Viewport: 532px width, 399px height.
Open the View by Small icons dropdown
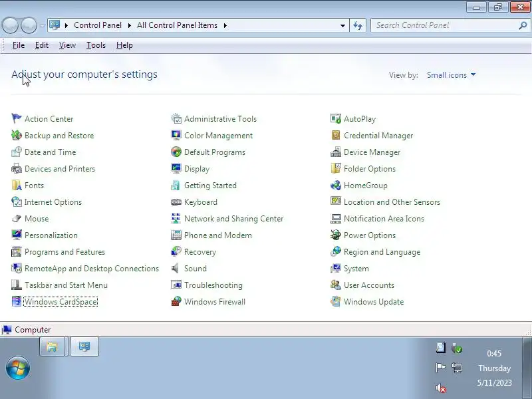(x=452, y=75)
